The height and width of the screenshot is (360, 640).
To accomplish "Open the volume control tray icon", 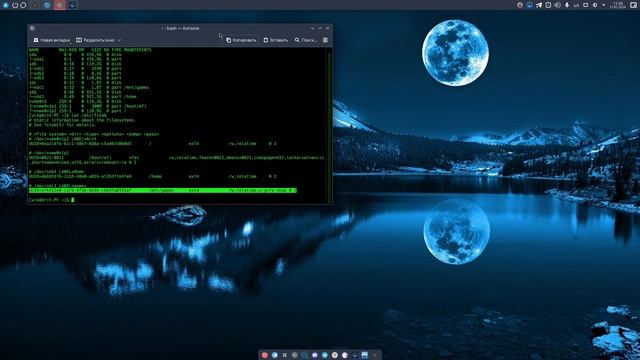I will [557, 5].
